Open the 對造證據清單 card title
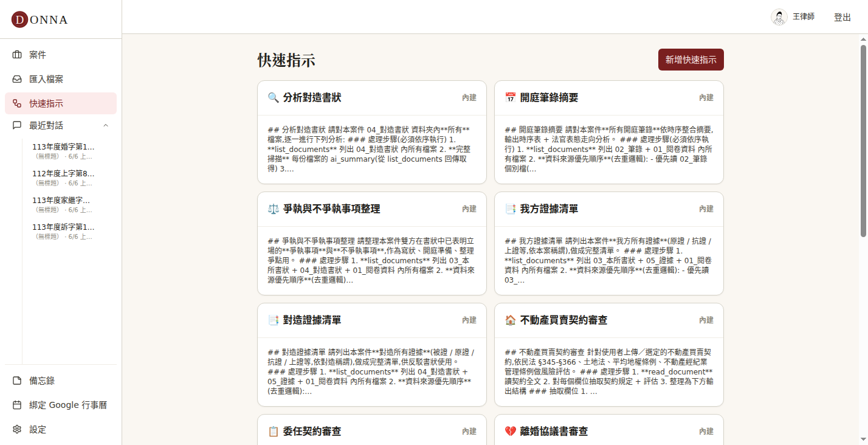 (x=312, y=320)
